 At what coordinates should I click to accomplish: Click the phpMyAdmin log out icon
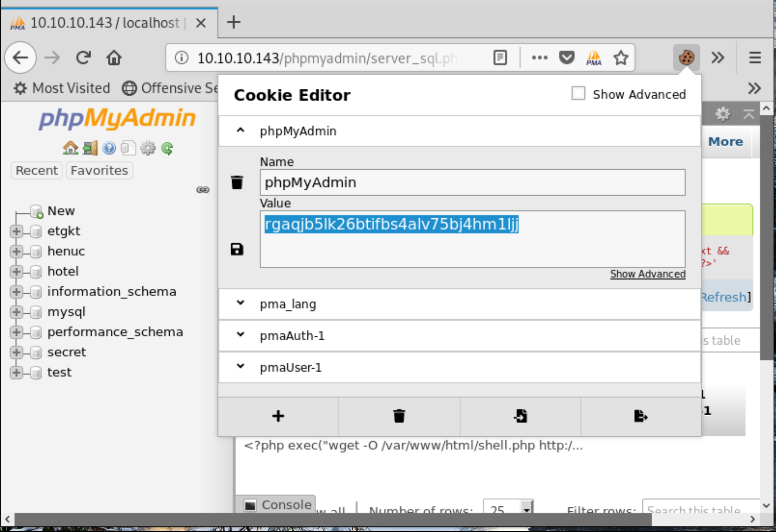pos(90,148)
